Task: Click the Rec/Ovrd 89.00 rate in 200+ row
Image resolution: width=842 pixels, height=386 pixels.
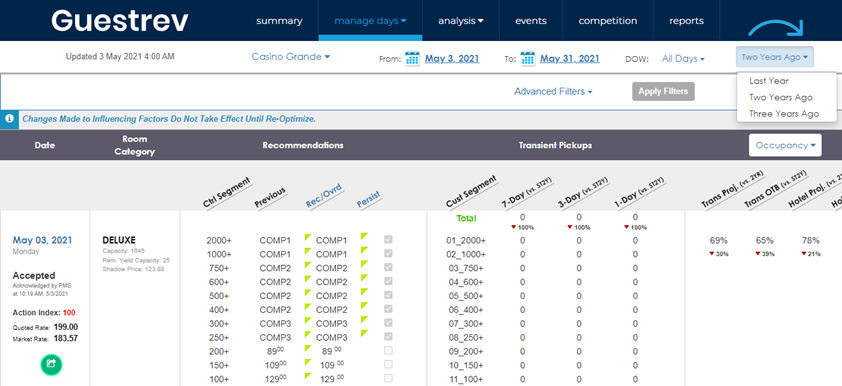Action: click(331, 351)
